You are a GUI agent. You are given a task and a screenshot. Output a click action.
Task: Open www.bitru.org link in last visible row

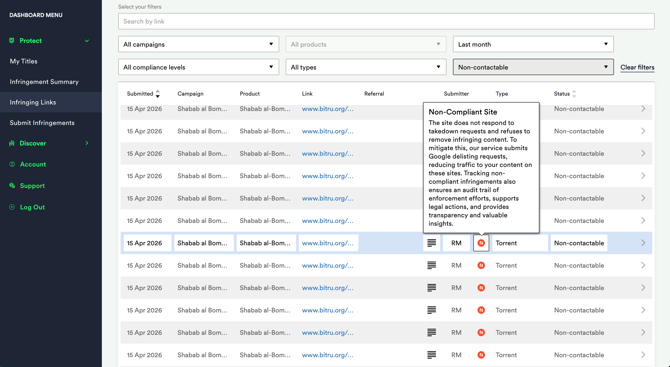point(327,355)
